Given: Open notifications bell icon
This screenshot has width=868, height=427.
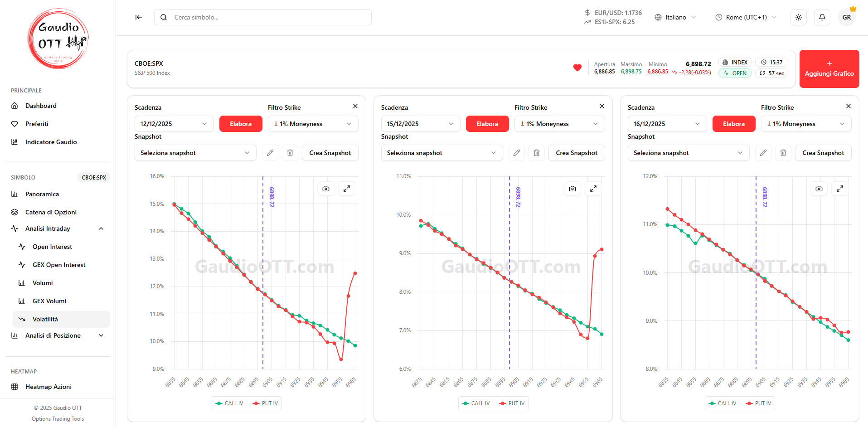Looking at the screenshot, I should click(x=822, y=17).
